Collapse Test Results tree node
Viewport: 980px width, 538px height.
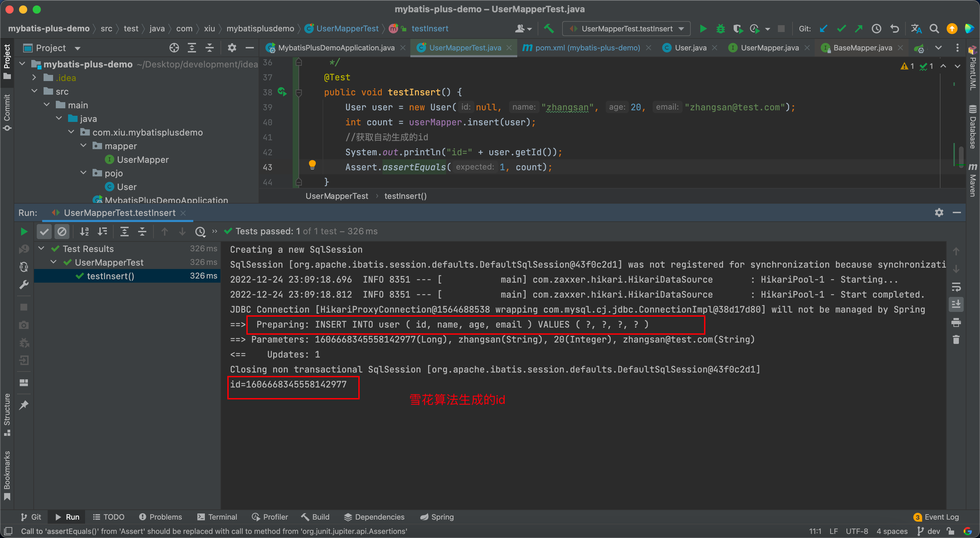pyautogui.click(x=41, y=249)
